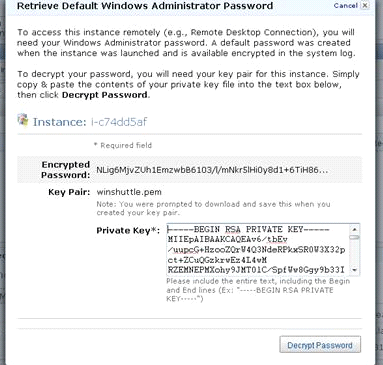Click the encrypted password value text
The width and height of the screenshot is (383, 365).
(212, 170)
